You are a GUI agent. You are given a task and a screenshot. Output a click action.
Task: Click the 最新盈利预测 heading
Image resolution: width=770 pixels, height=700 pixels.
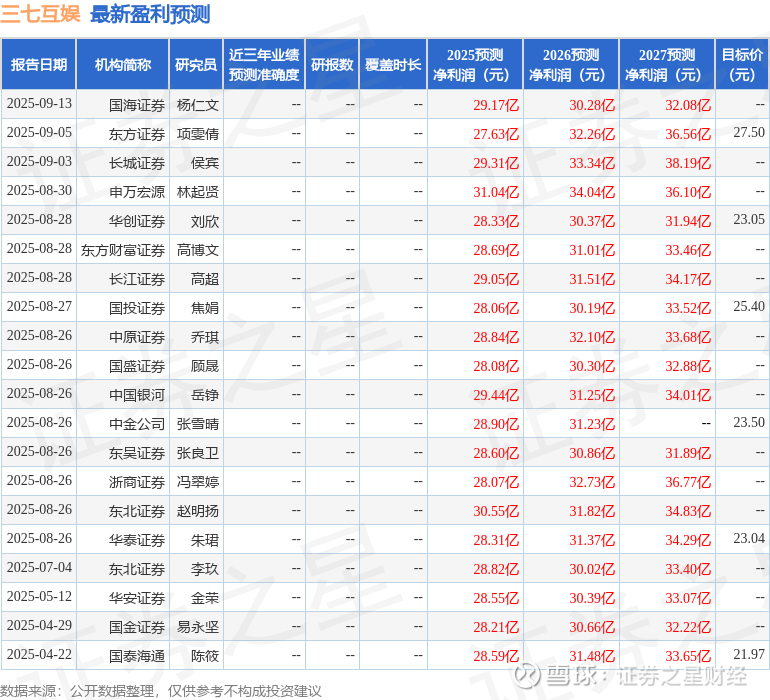coord(150,14)
